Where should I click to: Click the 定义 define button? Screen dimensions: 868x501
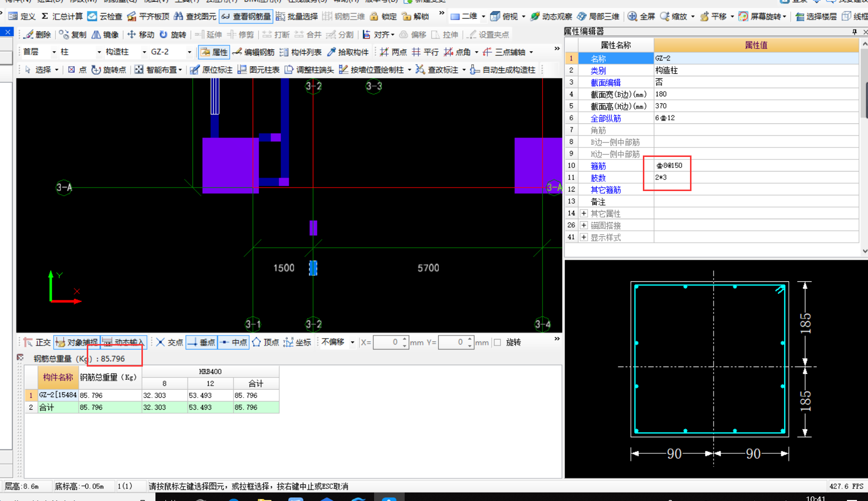tap(22, 17)
